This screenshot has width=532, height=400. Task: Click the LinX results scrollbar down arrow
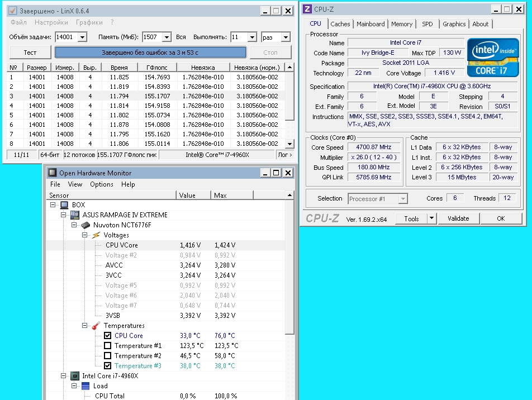pos(289,144)
